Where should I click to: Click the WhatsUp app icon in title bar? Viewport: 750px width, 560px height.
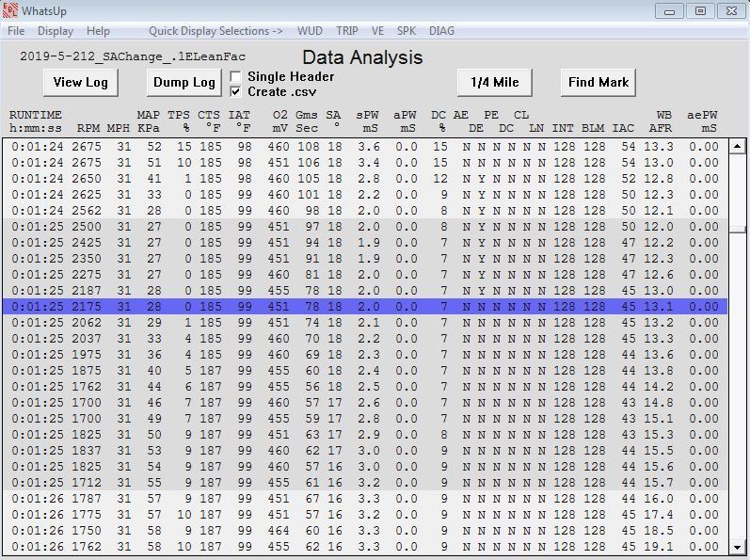coord(11,11)
